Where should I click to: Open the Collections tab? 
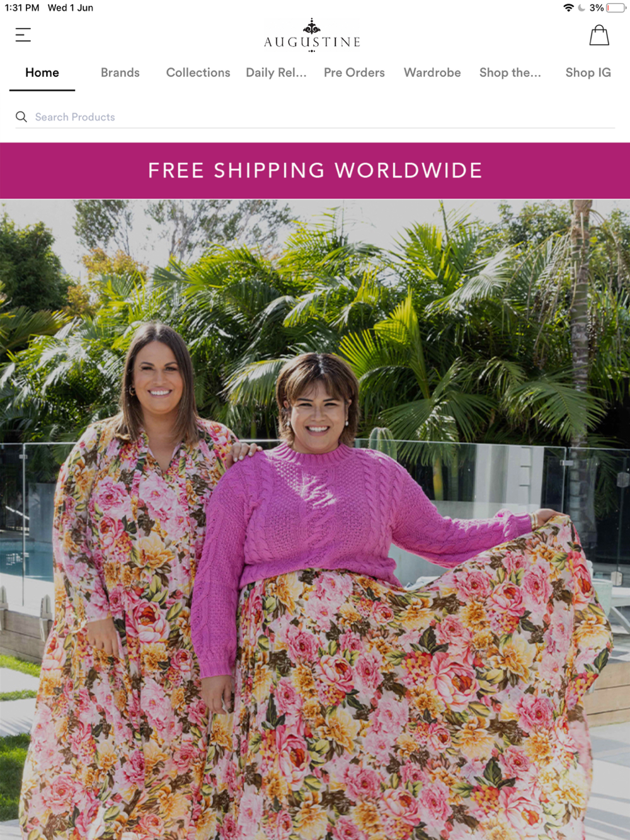pos(198,72)
